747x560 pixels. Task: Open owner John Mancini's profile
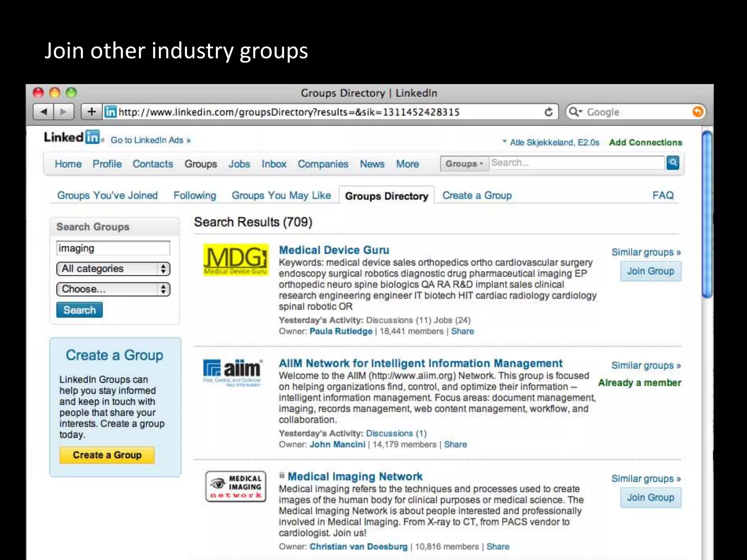pos(337,444)
